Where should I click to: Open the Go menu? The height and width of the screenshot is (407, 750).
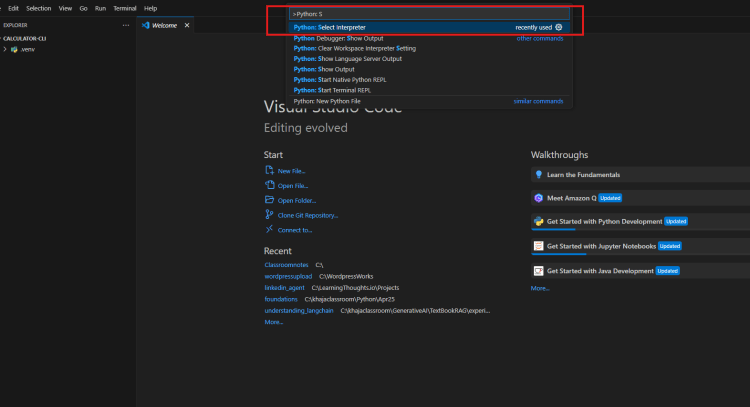coord(83,8)
